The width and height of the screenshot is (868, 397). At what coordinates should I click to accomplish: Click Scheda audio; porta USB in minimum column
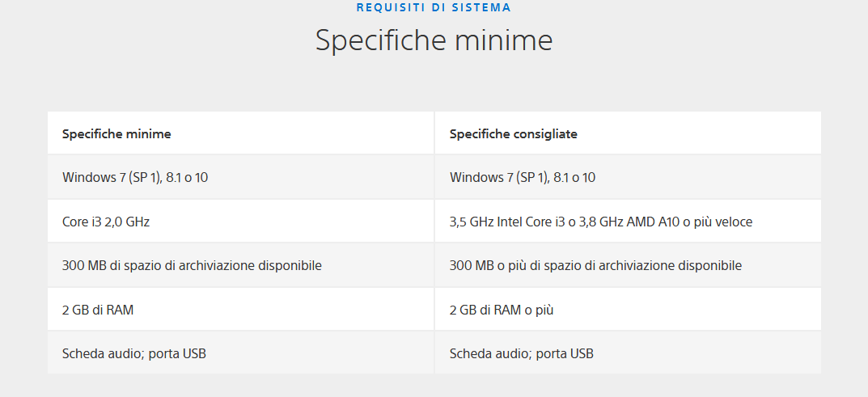(x=134, y=353)
